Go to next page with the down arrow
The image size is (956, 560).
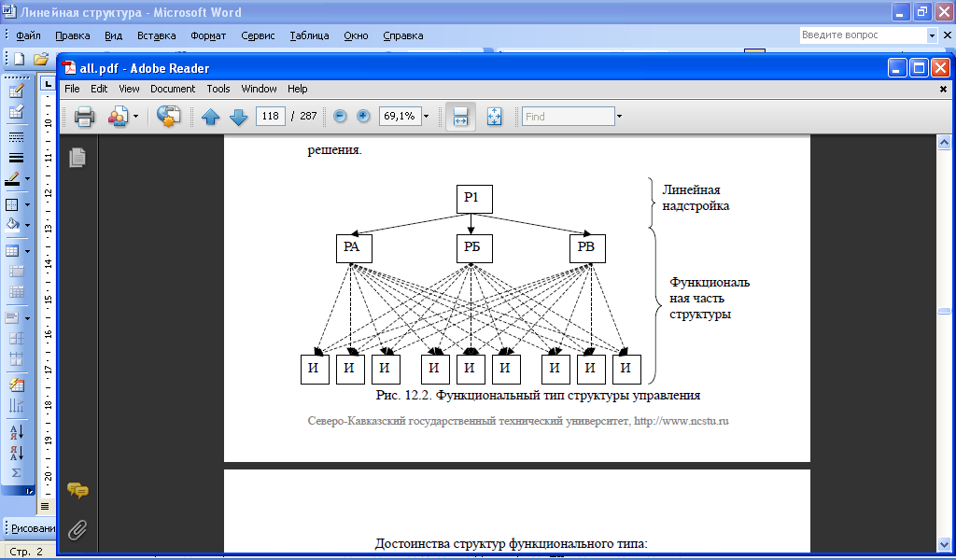(x=238, y=117)
